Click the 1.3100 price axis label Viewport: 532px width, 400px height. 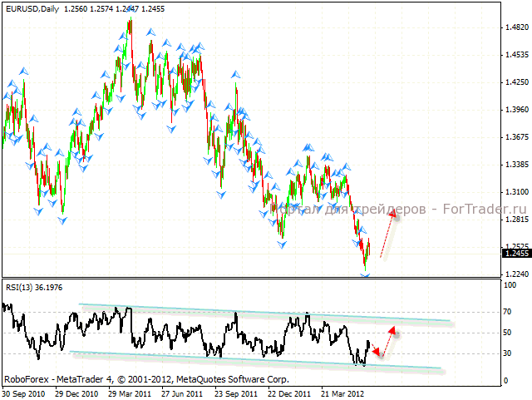pyautogui.click(x=517, y=191)
